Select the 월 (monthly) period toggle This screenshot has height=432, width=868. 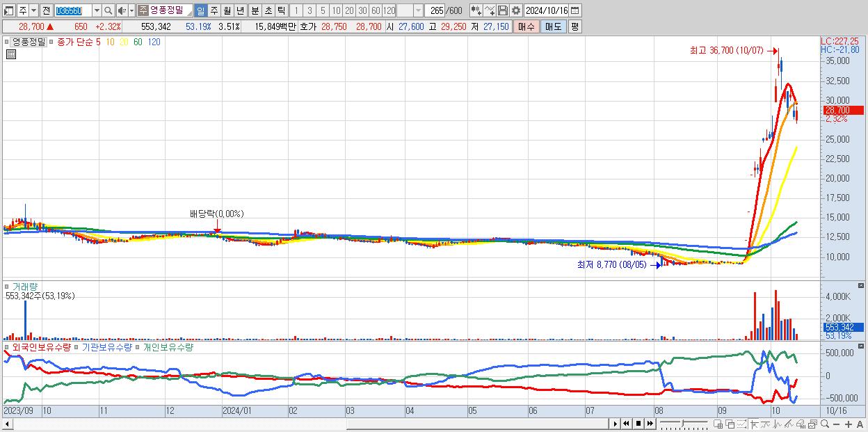[x=227, y=10]
